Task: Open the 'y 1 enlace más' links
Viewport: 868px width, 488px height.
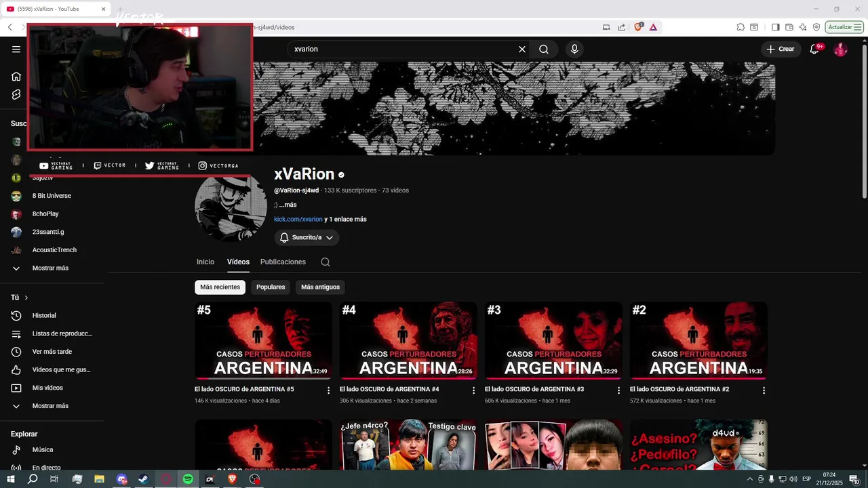Action: tap(345, 220)
